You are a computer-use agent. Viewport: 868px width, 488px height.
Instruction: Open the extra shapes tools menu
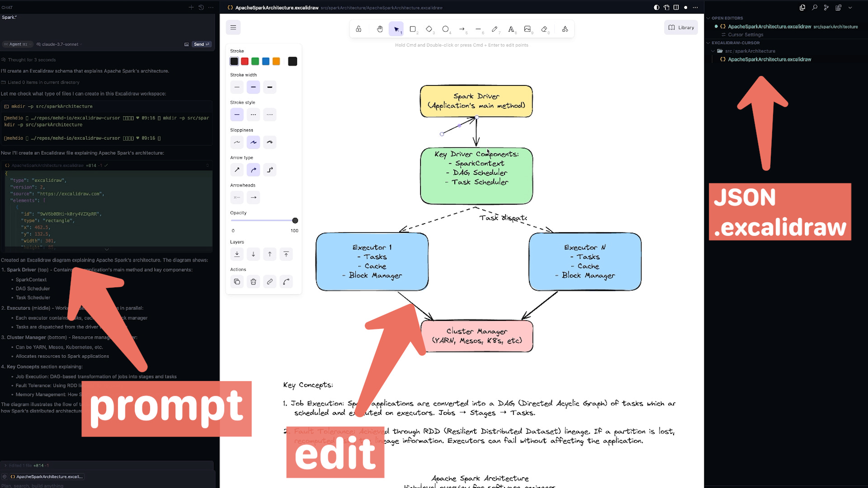[x=565, y=29]
